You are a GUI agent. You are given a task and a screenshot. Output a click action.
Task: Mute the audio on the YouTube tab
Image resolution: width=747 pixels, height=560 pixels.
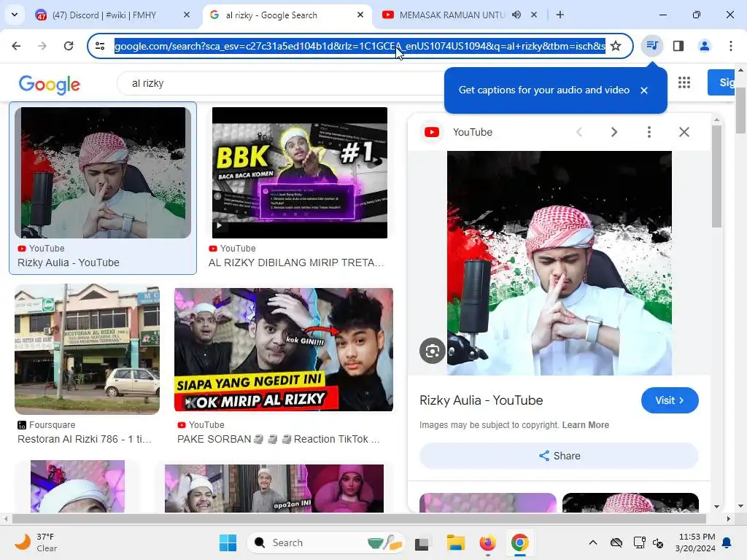click(516, 15)
